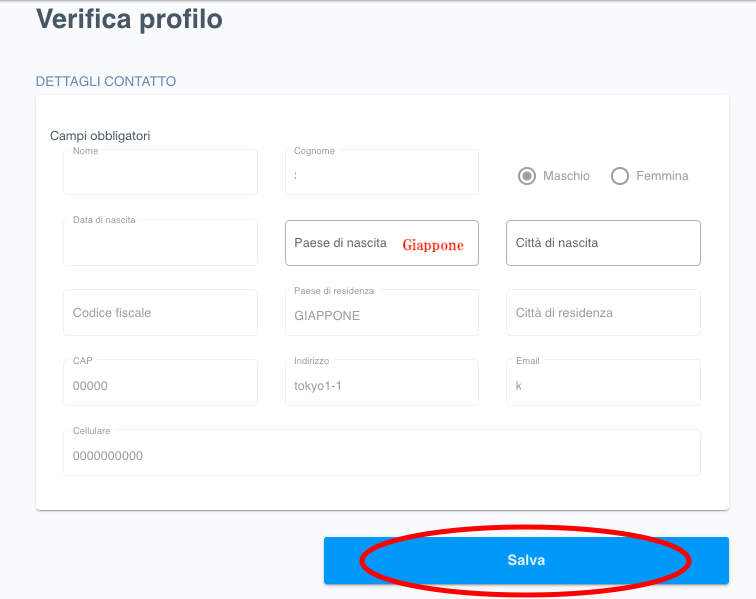
Task: Expand the Città di nascita selector
Action: click(x=603, y=243)
